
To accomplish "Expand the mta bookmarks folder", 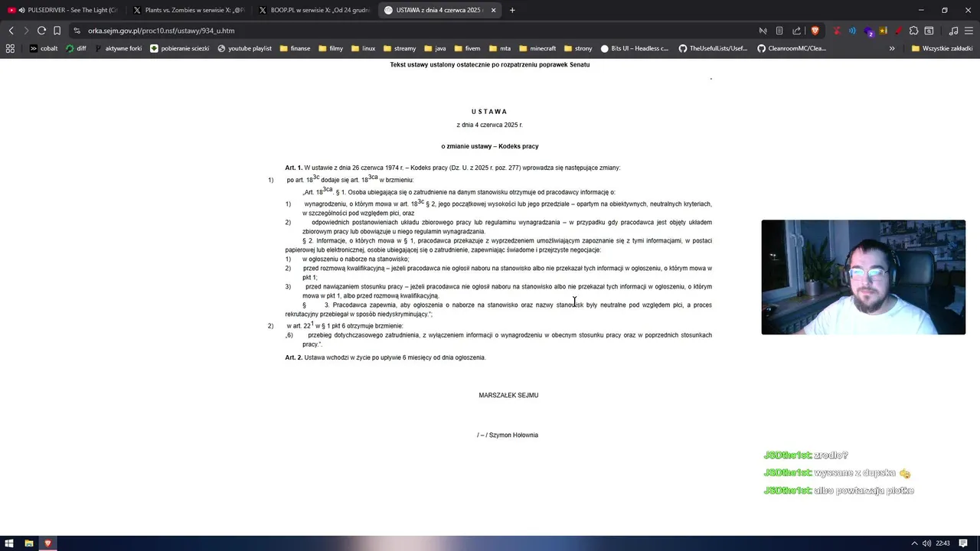I will (x=499, y=48).
